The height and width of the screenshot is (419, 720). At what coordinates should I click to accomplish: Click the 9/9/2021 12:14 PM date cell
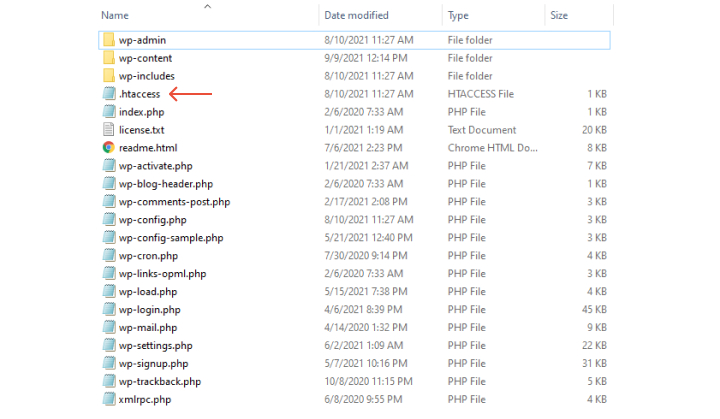[366, 58]
